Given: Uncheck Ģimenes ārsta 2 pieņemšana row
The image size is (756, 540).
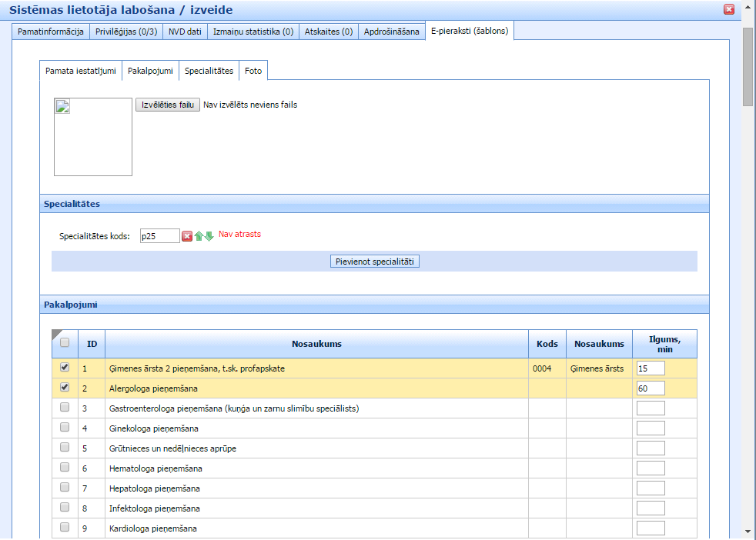Looking at the screenshot, I should pyautogui.click(x=65, y=368).
